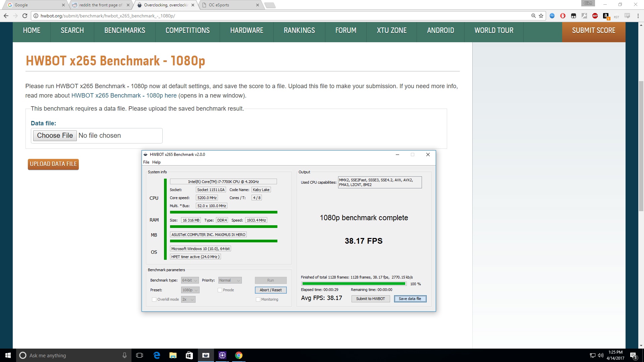Open the BENCHMARKS nav menu item
The width and height of the screenshot is (644, 362).
point(125,31)
